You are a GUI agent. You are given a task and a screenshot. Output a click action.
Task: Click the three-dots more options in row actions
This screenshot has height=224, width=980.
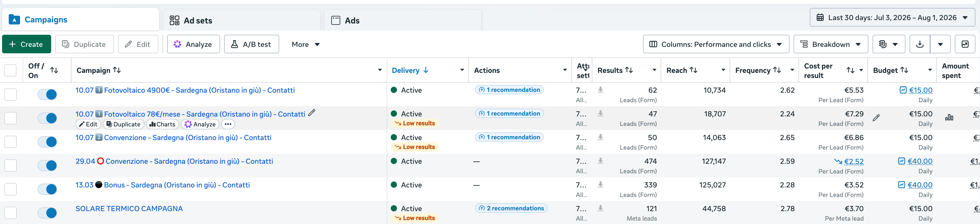click(228, 124)
